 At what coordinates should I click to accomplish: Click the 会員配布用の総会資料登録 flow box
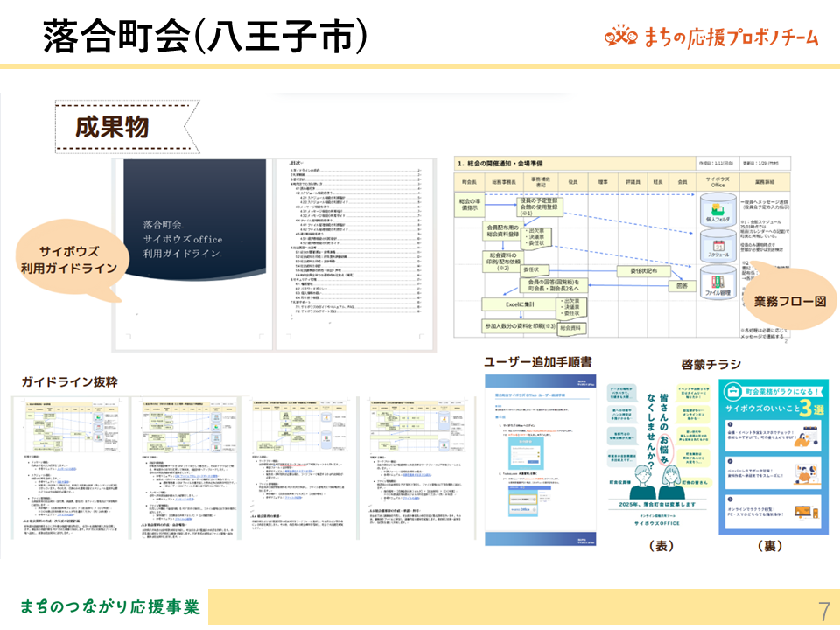click(x=502, y=231)
